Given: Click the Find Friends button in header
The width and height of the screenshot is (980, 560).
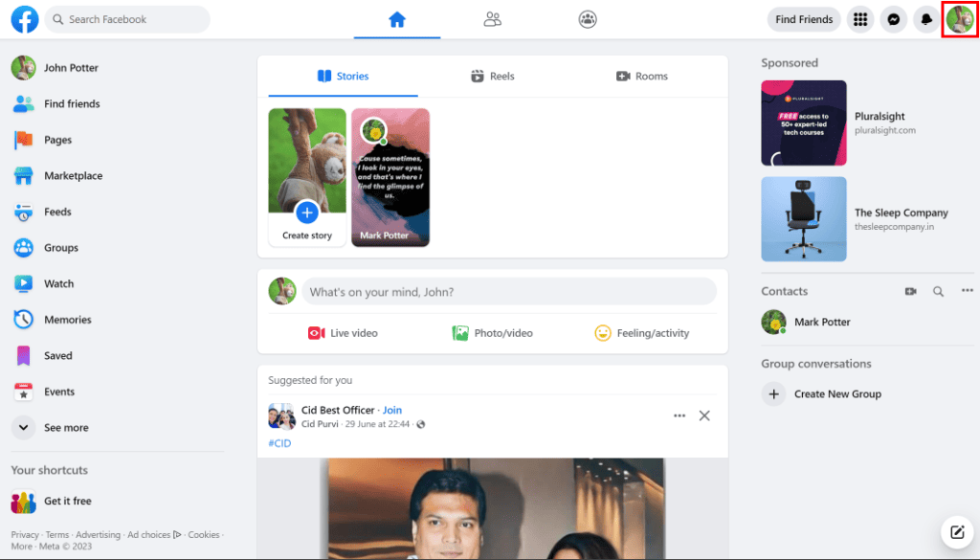Looking at the screenshot, I should tap(804, 19).
